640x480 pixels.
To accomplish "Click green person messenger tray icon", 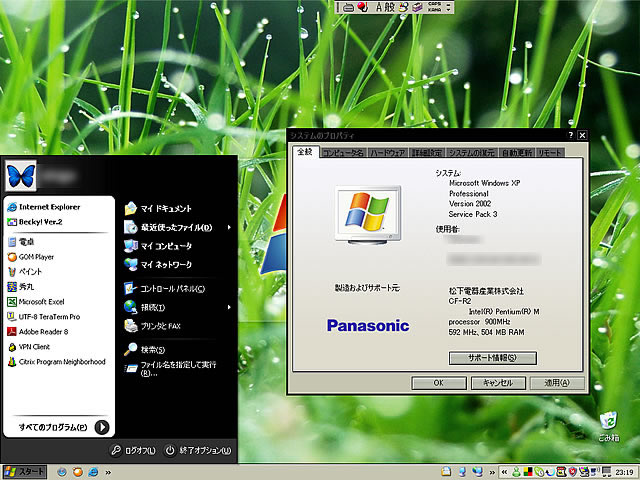I will [x=516, y=472].
